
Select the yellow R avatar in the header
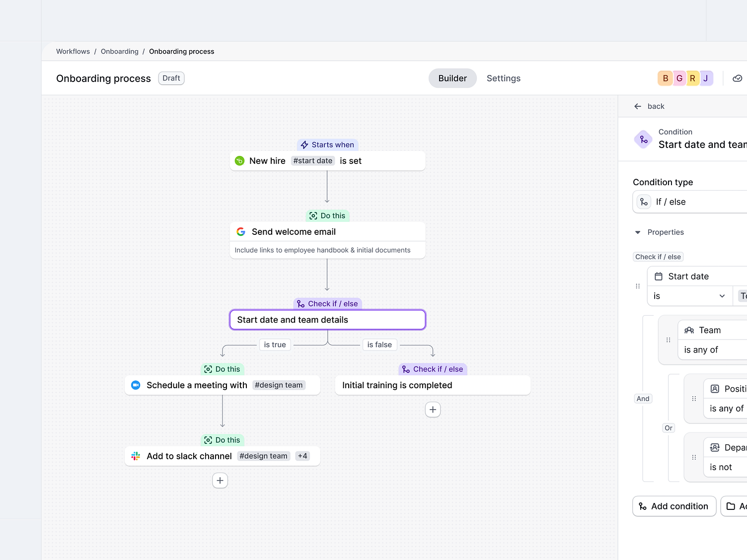(692, 78)
